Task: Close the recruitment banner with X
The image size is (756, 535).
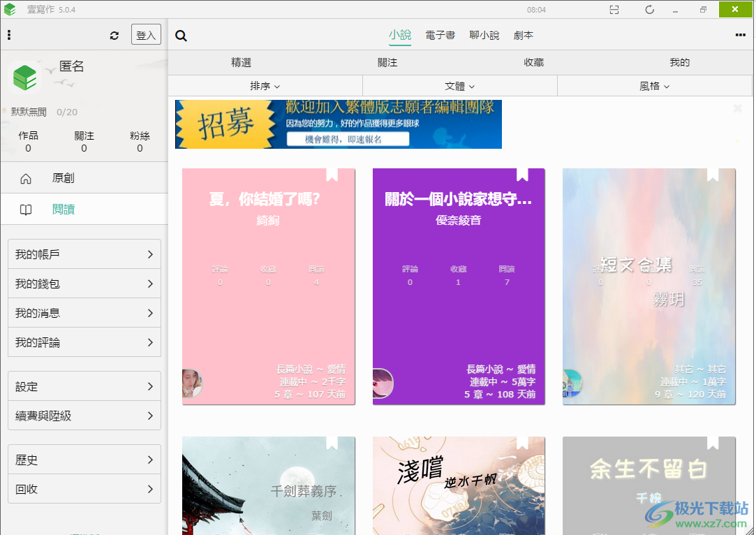Action: point(738,108)
